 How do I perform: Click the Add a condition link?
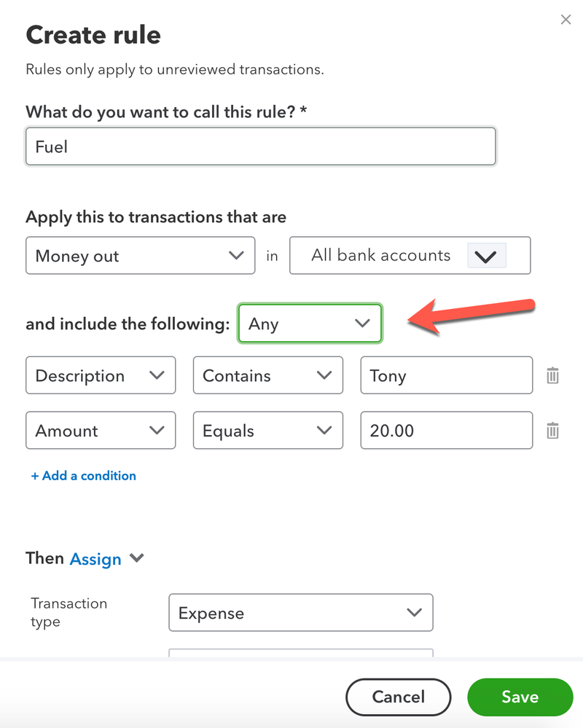click(x=84, y=475)
